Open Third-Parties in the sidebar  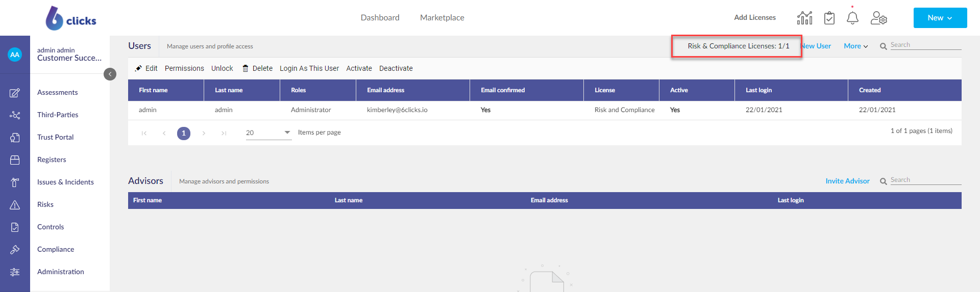pyautogui.click(x=58, y=115)
